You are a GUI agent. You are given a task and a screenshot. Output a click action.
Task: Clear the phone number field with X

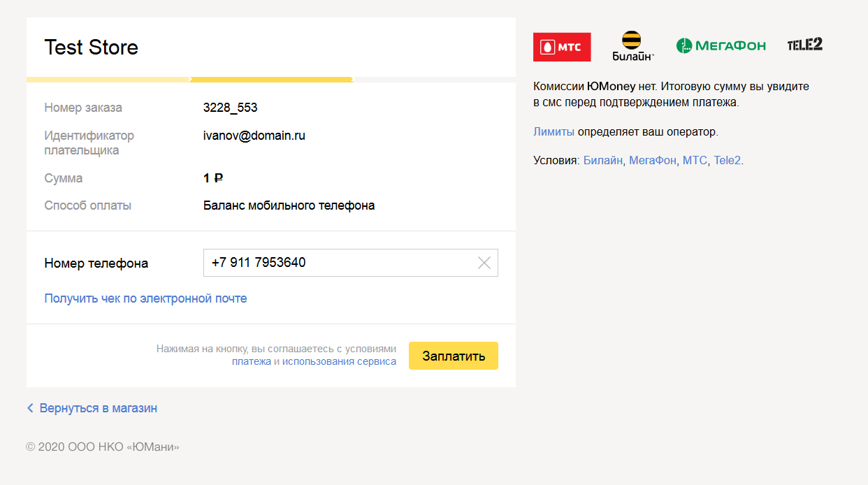[484, 263]
